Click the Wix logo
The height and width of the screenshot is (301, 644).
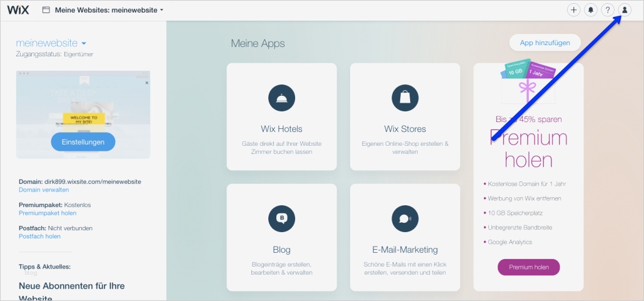tap(18, 10)
